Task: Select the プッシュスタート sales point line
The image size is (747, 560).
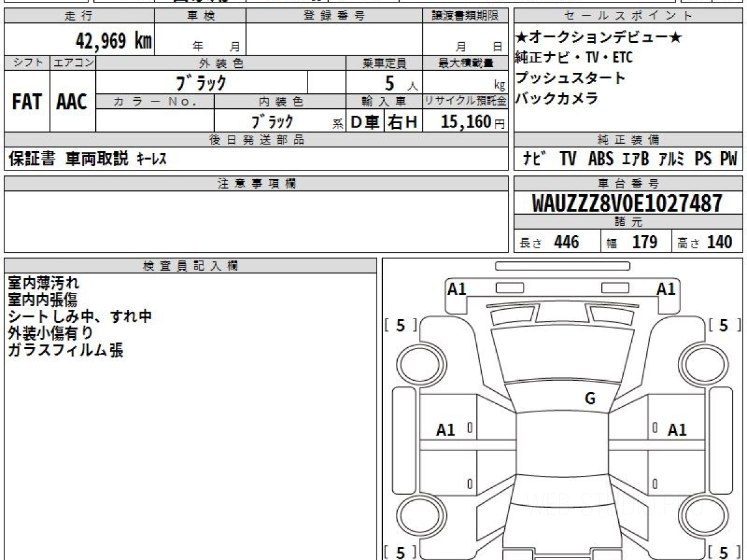Action: pos(570,78)
